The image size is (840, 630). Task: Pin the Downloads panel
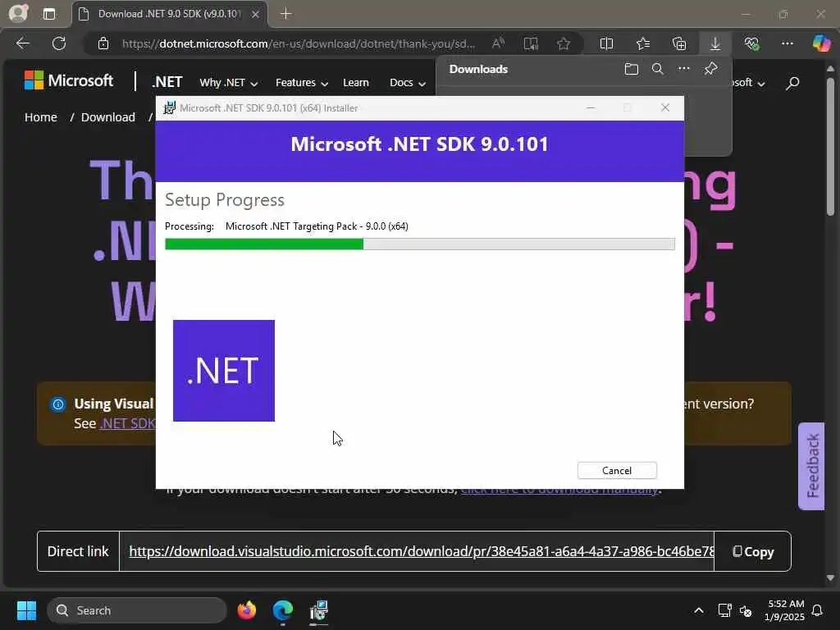coord(710,69)
